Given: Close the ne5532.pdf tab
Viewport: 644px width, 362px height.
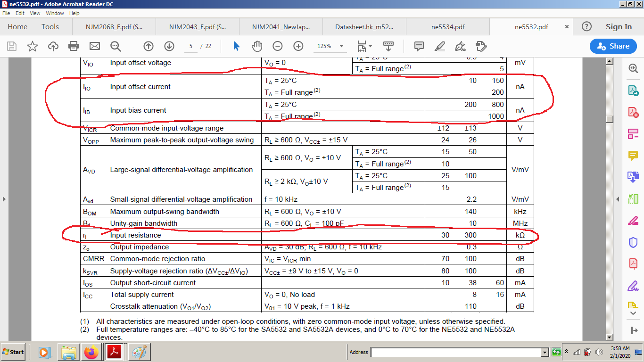Looking at the screenshot, I should click(x=567, y=27).
